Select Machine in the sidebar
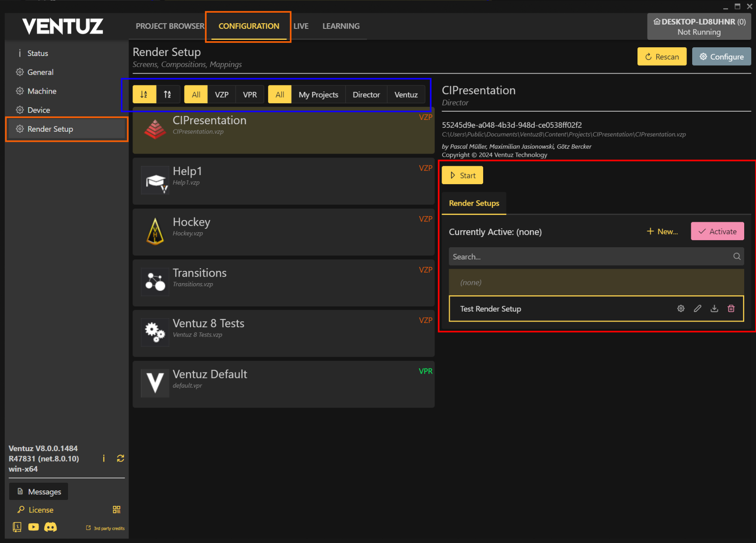The height and width of the screenshot is (543, 756). tap(42, 91)
